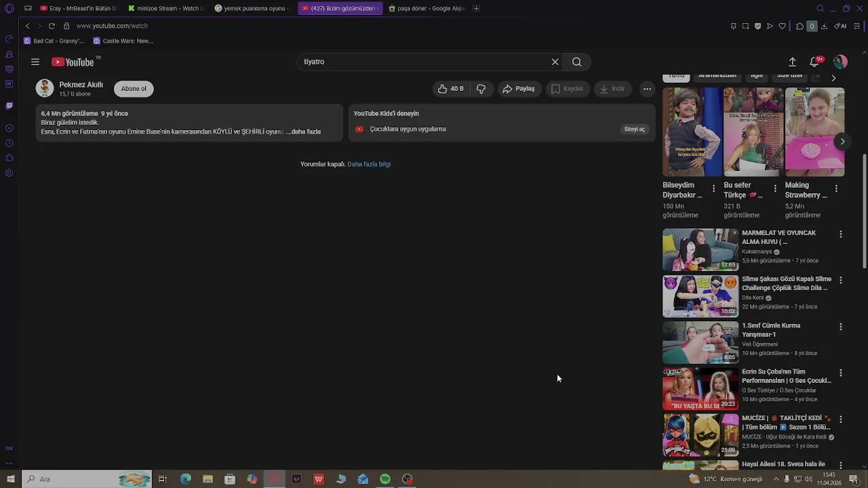Open options for Bu sefer Türkçe short
This screenshot has height=488, width=868.
[x=775, y=188]
